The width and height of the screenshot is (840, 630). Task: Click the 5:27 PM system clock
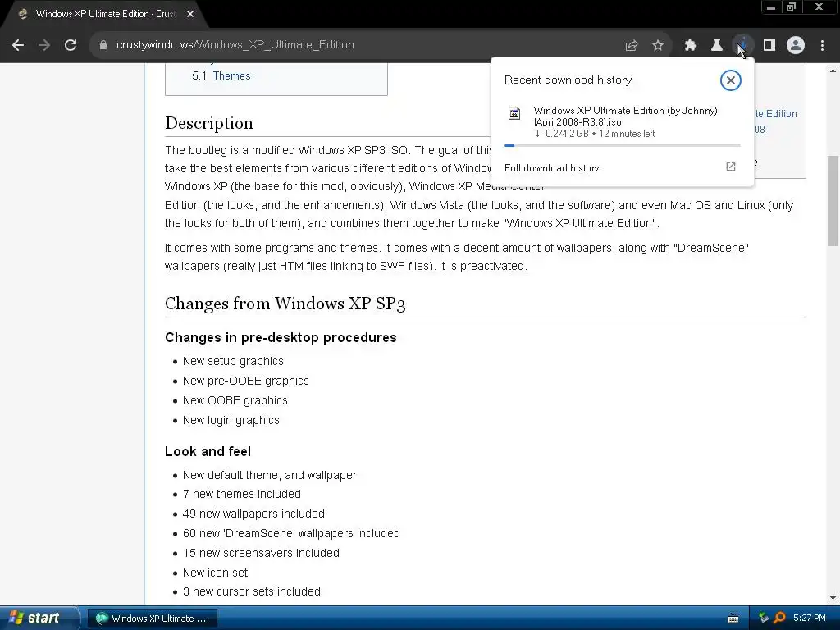tap(810, 619)
